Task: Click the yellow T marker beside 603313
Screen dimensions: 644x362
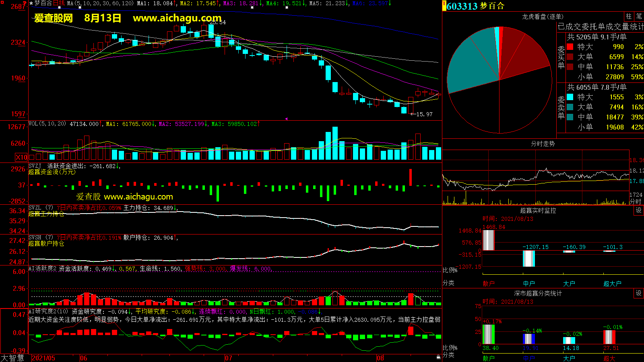Action: 444,6
